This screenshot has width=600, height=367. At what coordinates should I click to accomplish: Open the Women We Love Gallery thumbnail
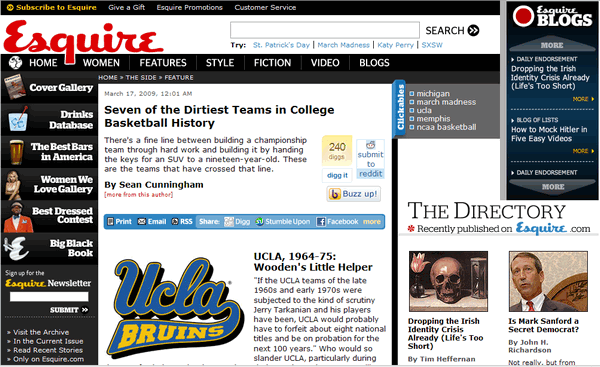click(x=13, y=185)
